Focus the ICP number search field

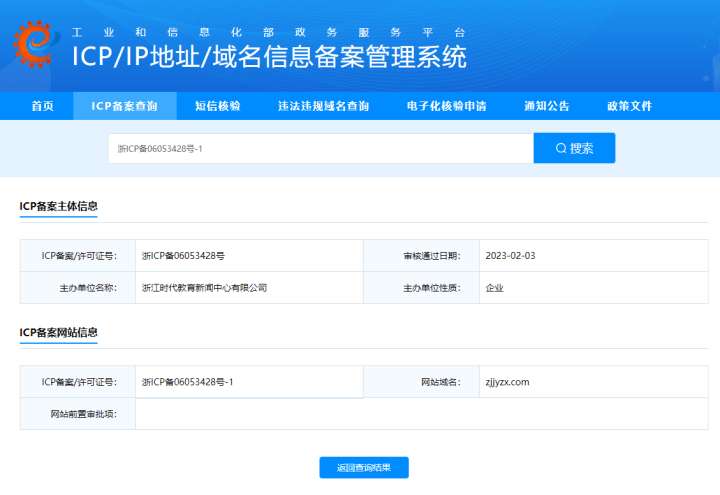point(320,148)
